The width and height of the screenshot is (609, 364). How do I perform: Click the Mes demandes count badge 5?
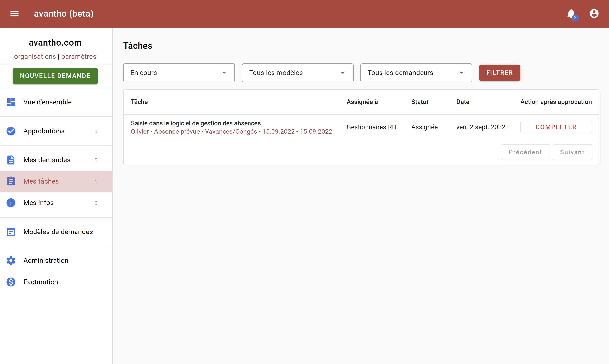click(x=96, y=160)
